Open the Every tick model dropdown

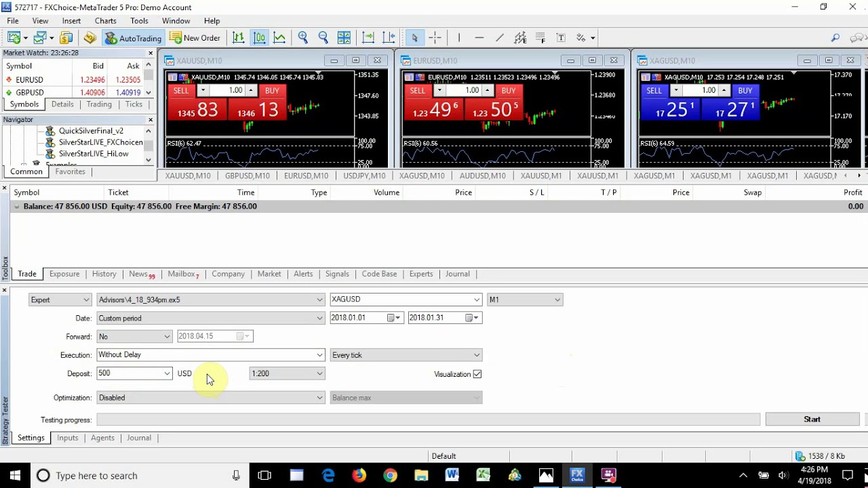click(406, 354)
